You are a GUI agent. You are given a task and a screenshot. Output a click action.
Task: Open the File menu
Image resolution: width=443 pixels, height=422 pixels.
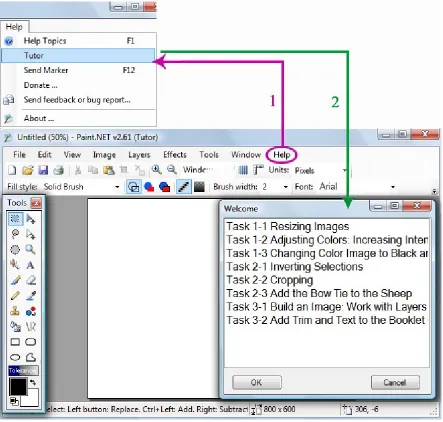click(19, 155)
